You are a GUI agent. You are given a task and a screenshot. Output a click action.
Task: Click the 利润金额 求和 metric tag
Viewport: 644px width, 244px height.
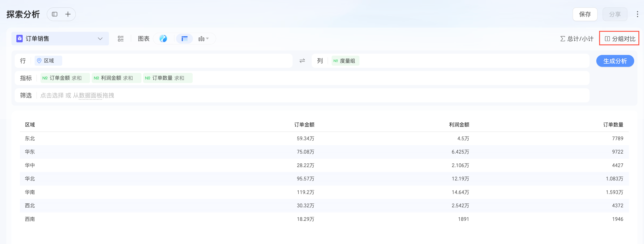(x=116, y=78)
